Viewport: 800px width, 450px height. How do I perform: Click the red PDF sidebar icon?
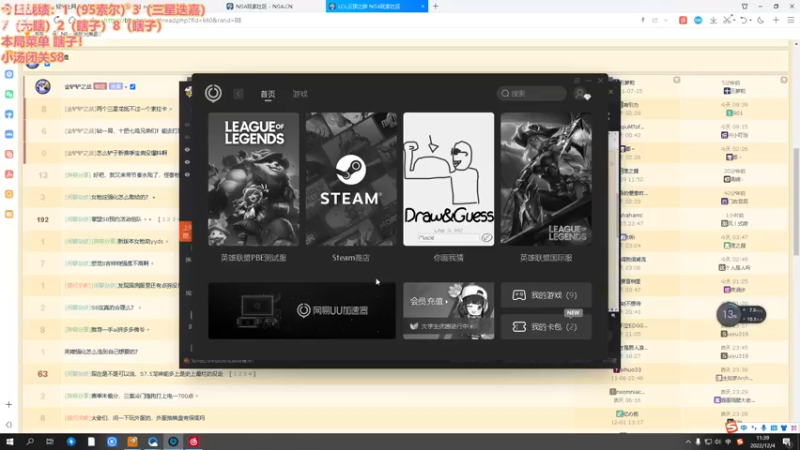9,174
